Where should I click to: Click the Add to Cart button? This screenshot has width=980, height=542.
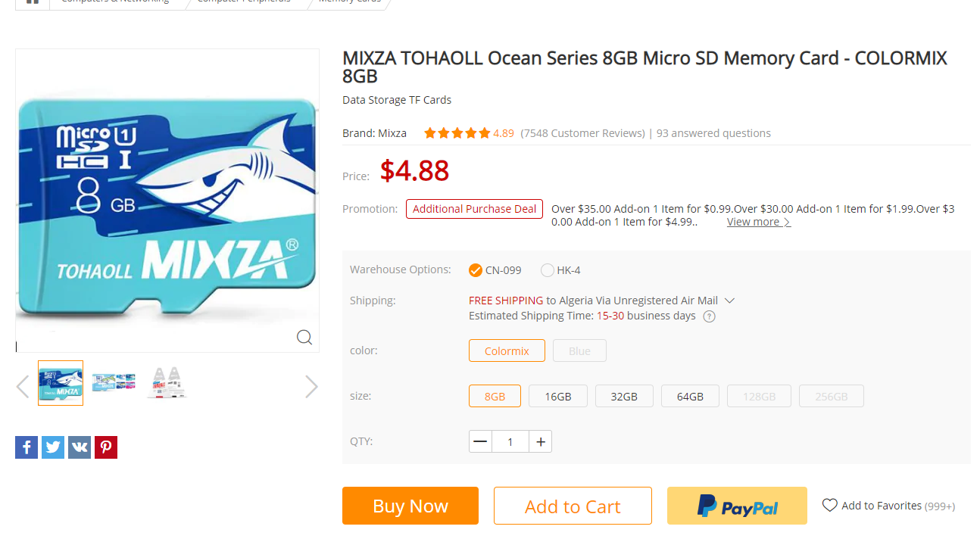pos(573,506)
